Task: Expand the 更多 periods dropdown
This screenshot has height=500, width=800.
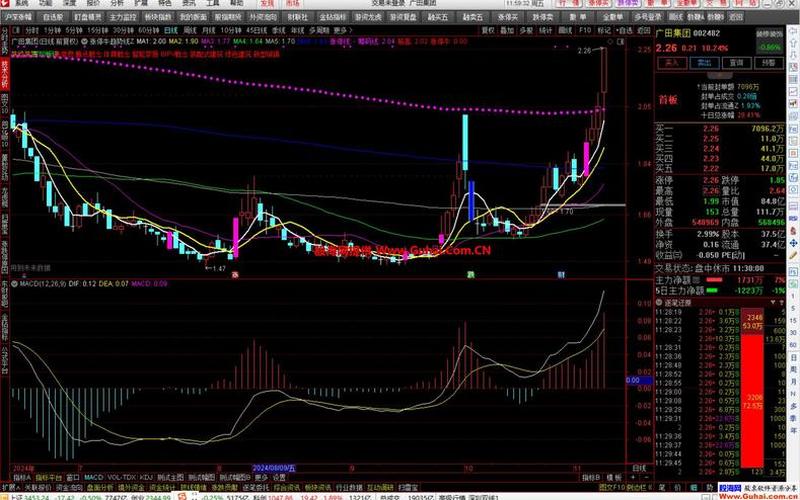Action: coord(343,32)
